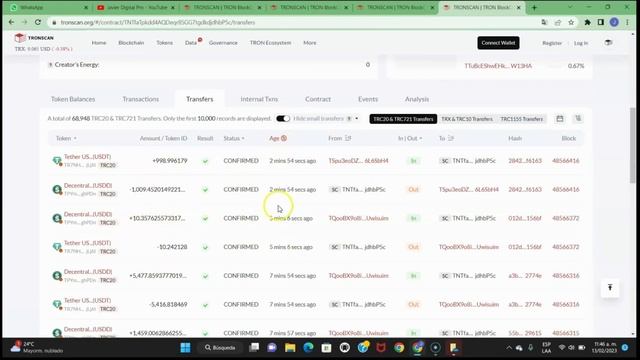This screenshot has width=640, height=360.
Task: Expand the In | Out filter dropdown
Action: (420, 138)
